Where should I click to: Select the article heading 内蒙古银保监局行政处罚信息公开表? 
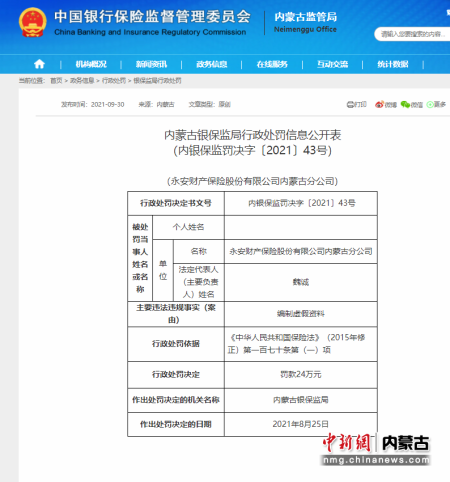[x=252, y=135]
